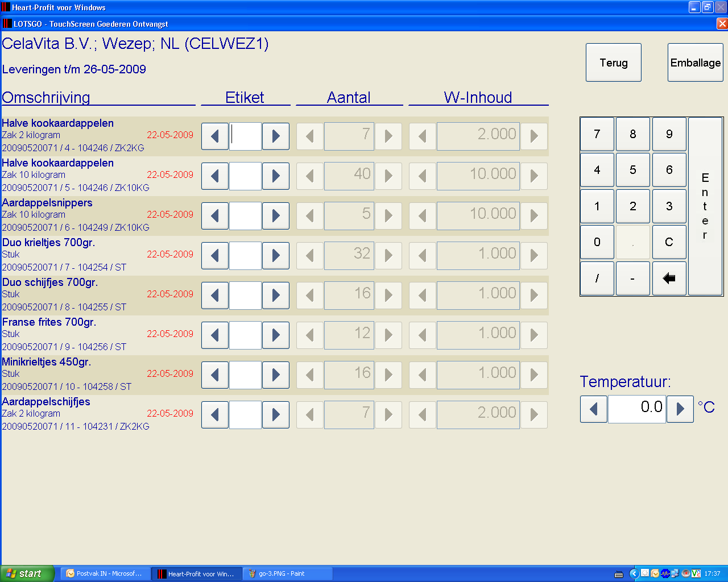
Task: Tap keypad digit 3
Action: (669, 206)
